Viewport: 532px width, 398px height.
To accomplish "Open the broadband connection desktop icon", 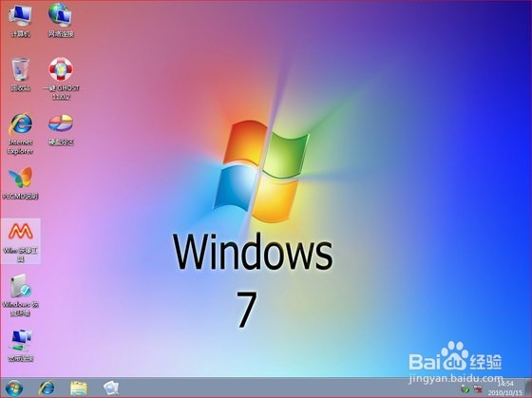I will [x=21, y=346].
